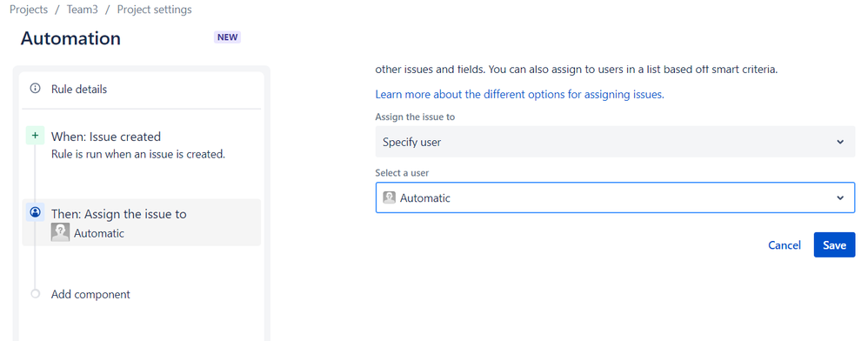Open the Assign the issue to combo box

(615, 142)
